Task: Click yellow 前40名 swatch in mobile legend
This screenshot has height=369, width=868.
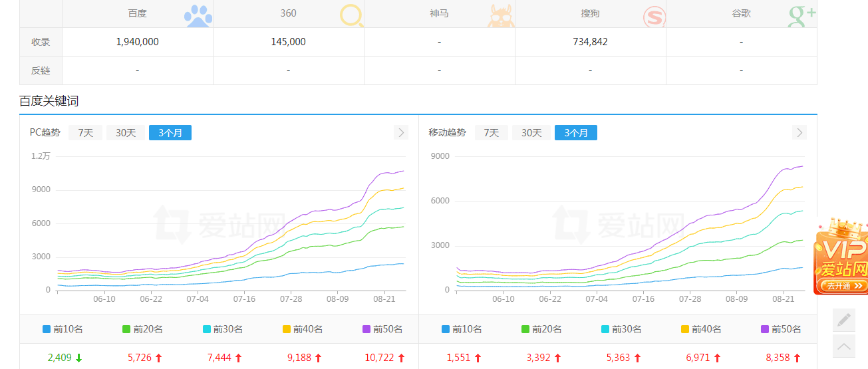Action: coord(685,329)
